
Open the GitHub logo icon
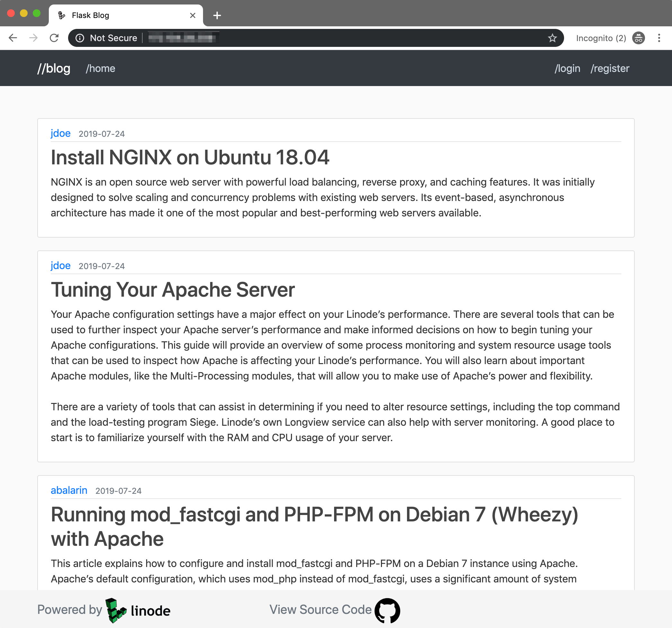(387, 610)
